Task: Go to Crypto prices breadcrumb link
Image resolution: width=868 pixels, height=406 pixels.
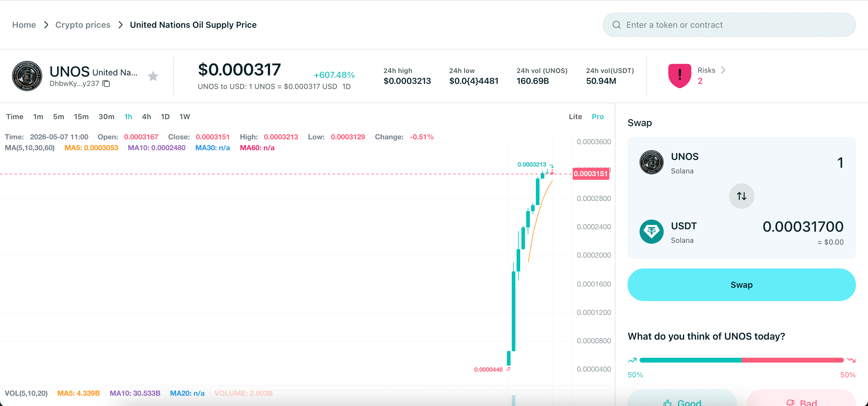Action: tap(83, 25)
